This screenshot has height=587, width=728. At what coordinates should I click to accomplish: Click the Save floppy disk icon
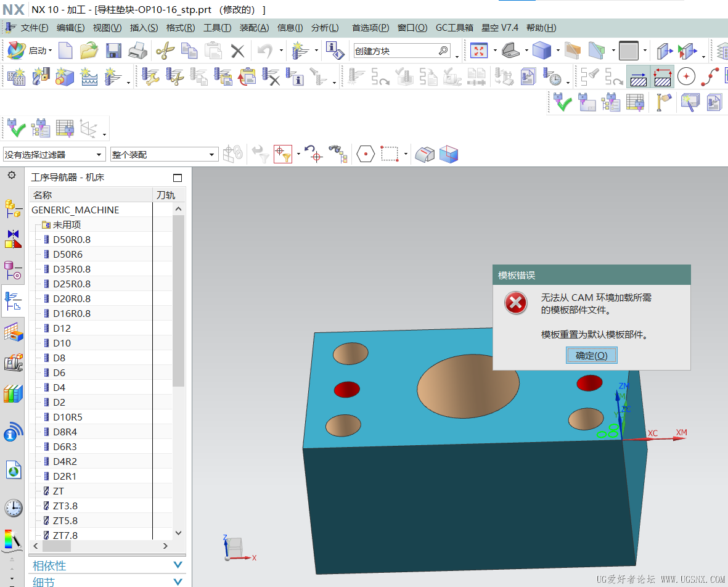(113, 51)
